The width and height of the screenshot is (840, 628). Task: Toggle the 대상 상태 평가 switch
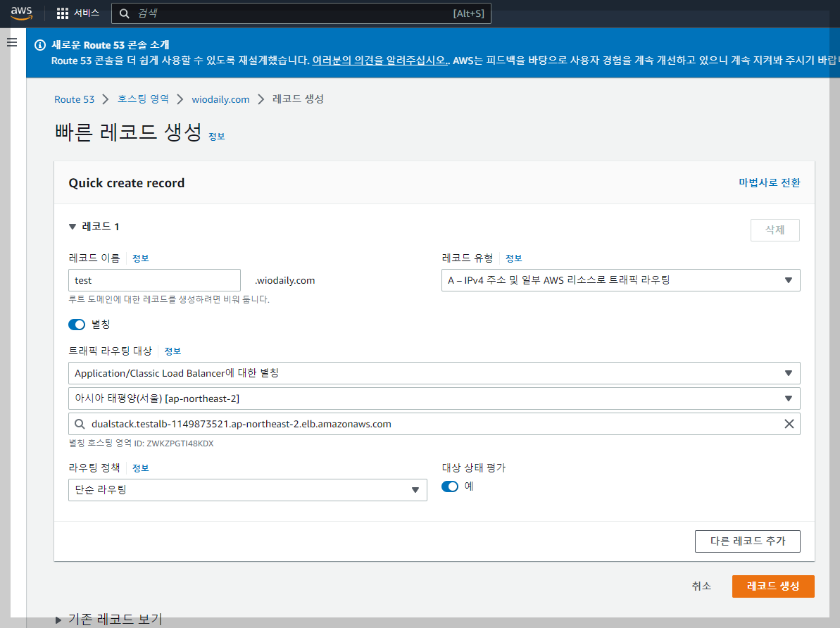click(450, 486)
